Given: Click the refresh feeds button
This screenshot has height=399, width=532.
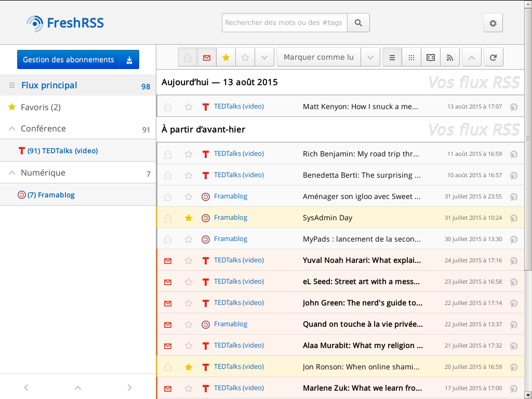Looking at the screenshot, I should pos(494,57).
